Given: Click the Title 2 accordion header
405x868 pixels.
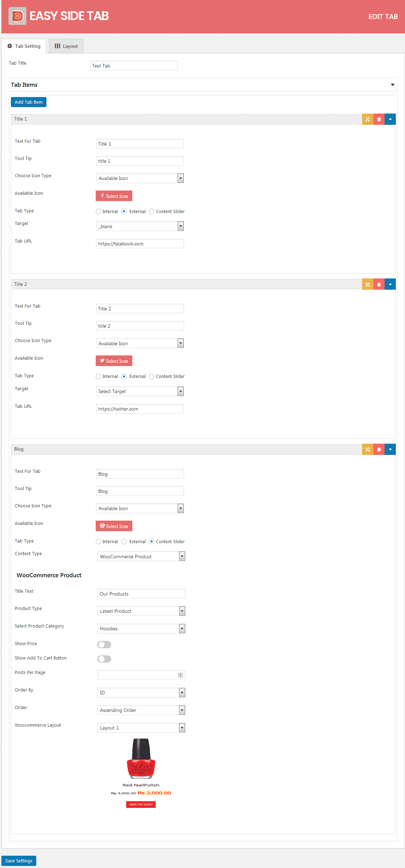Looking at the screenshot, I should pos(186,284).
